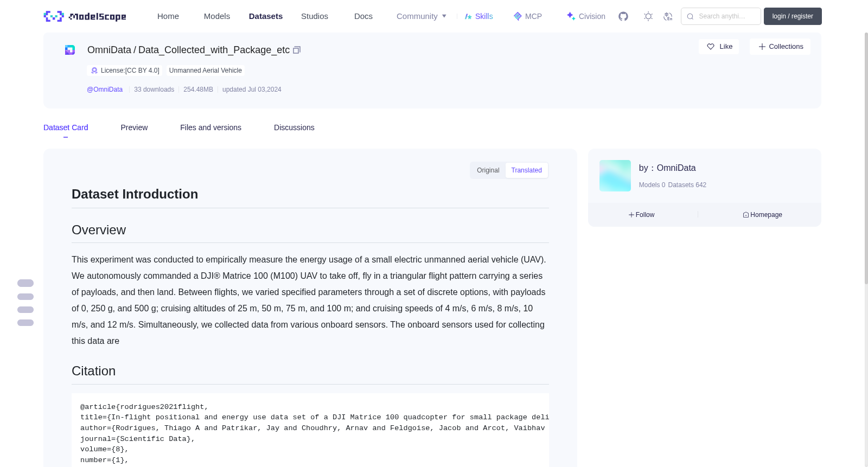The width and height of the screenshot is (868, 467).
Task: Open the Studios nav item
Action: (315, 16)
